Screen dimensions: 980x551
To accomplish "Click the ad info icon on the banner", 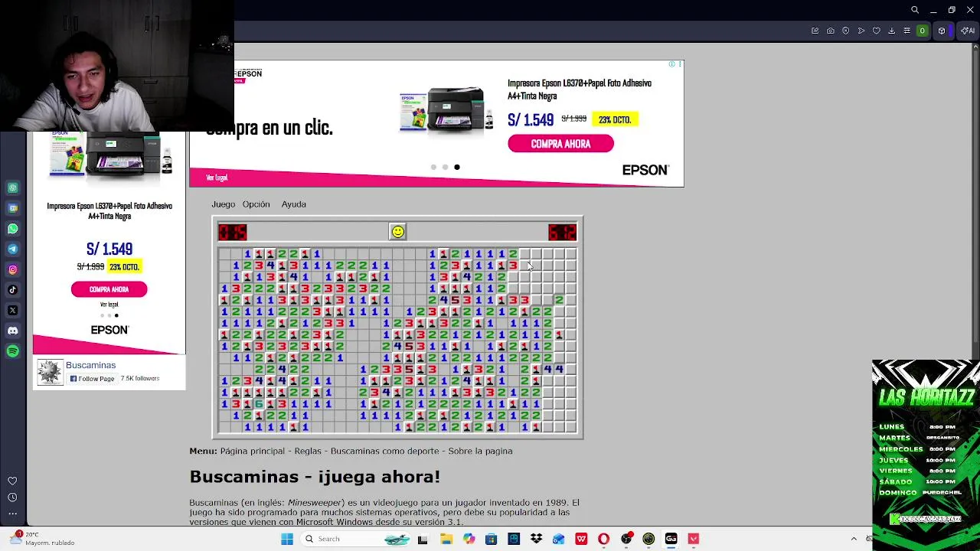I will (x=671, y=64).
